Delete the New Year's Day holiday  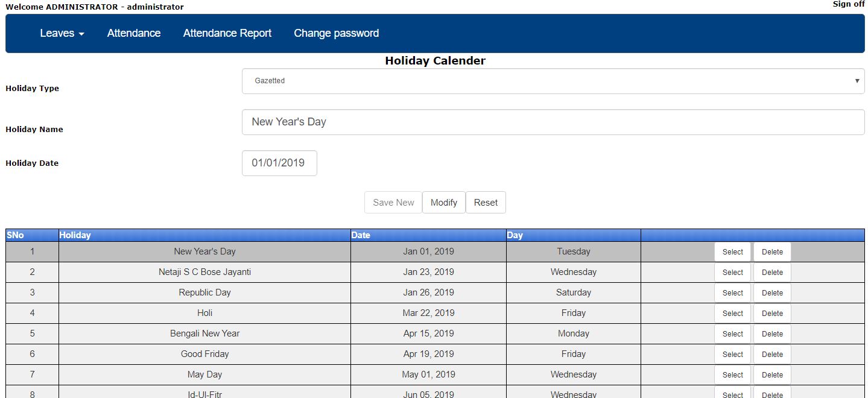pos(771,251)
